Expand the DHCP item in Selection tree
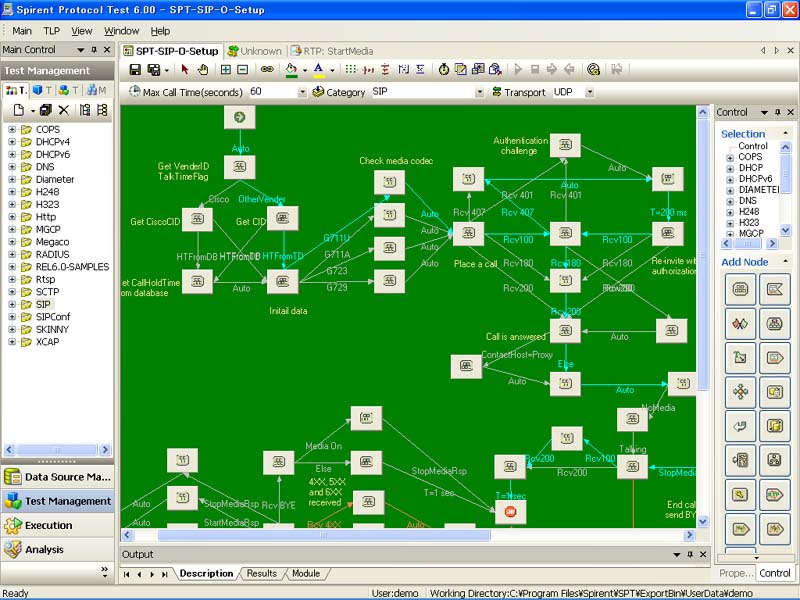The width and height of the screenshot is (800, 600). click(x=730, y=168)
